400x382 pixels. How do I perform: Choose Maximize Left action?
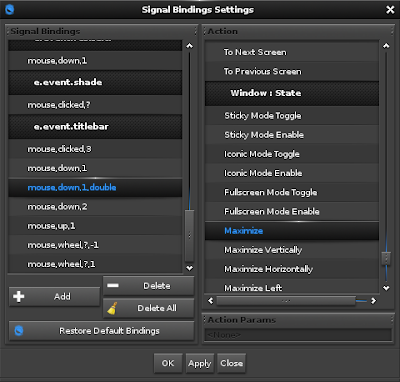(x=292, y=286)
